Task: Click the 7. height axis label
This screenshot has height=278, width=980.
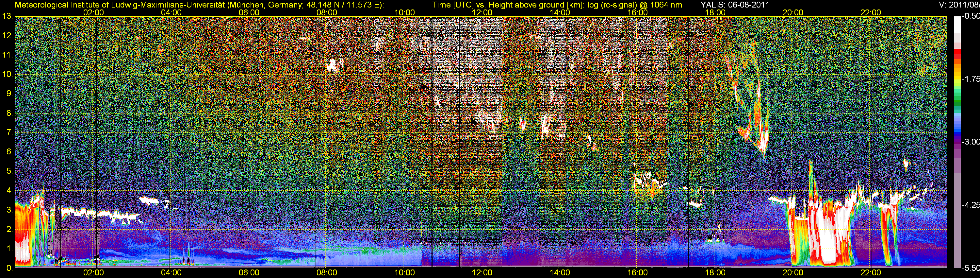Action: 9,132
